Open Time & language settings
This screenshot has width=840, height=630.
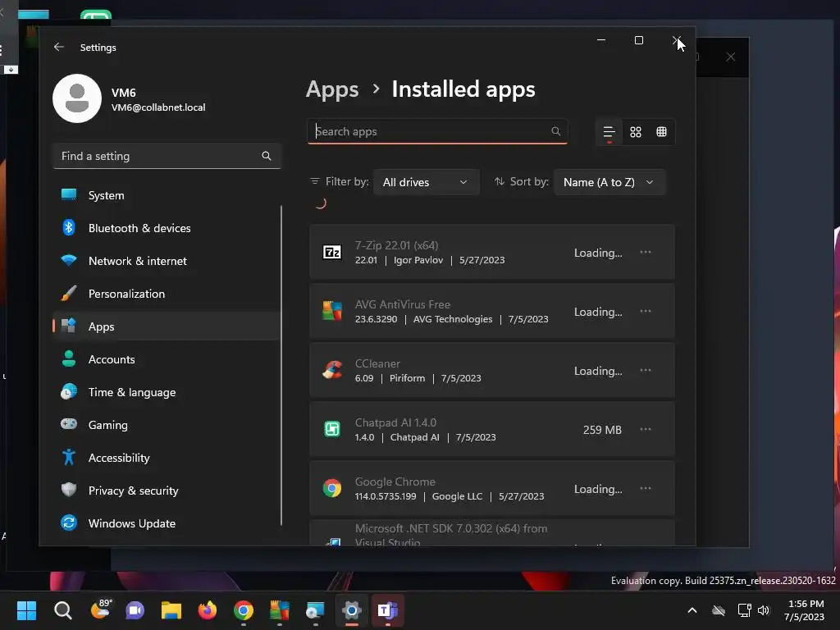[x=167, y=392]
